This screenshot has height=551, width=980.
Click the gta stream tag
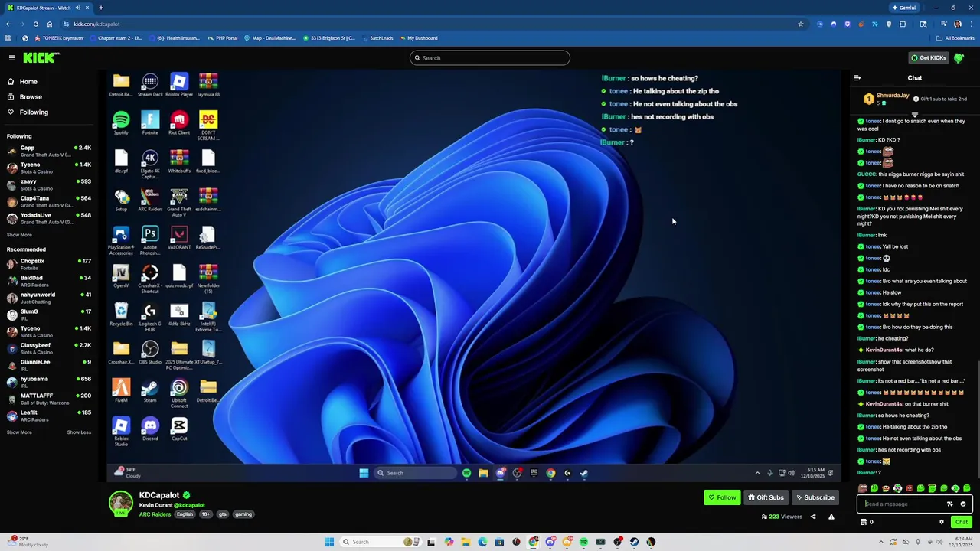(x=223, y=514)
